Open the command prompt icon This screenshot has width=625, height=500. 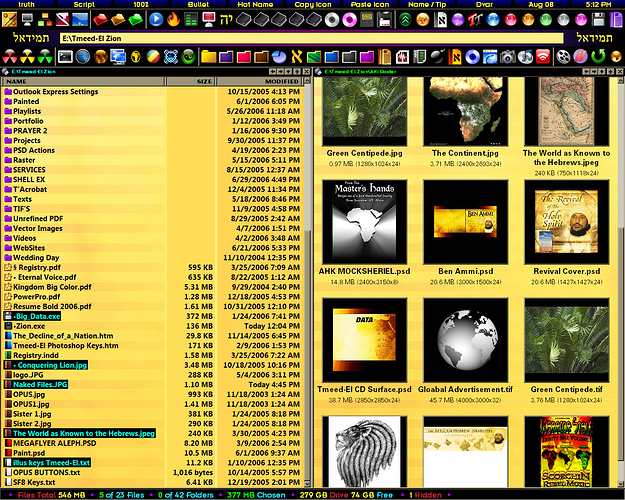click(65, 57)
